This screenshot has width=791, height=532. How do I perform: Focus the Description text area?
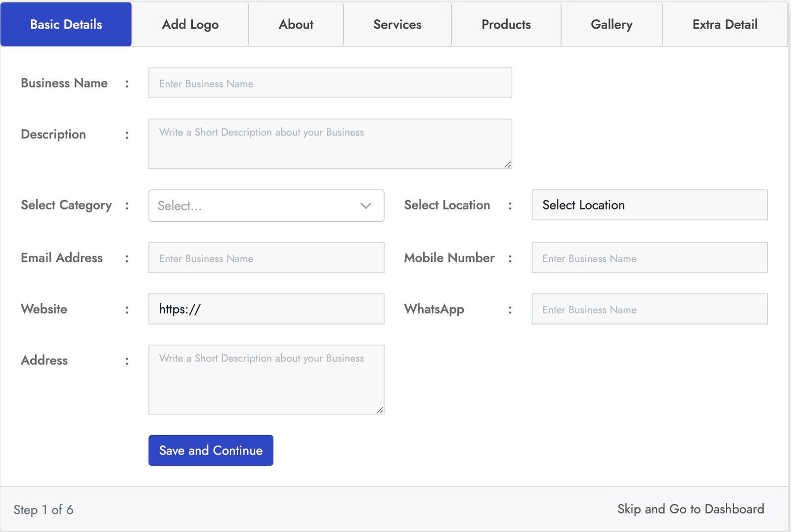click(330, 144)
